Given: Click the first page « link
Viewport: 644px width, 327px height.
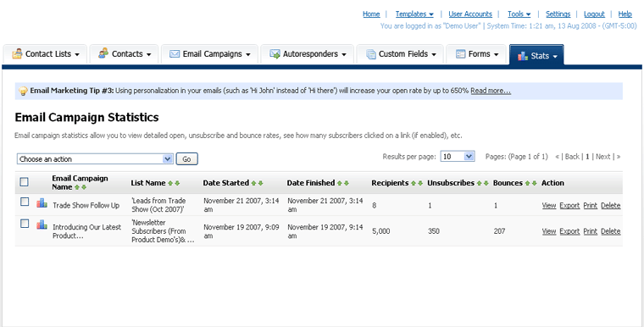Looking at the screenshot, I should (x=558, y=157).
